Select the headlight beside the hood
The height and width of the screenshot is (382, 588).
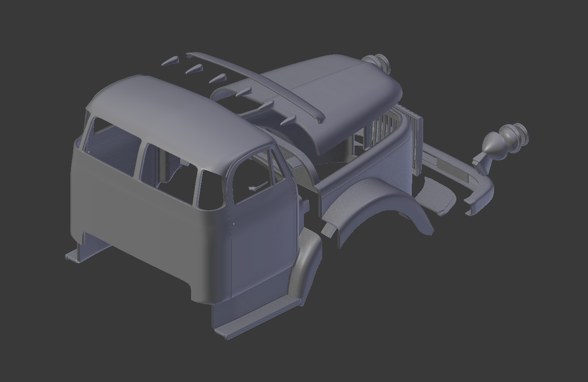pyautogui.click(x=376, y=63)
